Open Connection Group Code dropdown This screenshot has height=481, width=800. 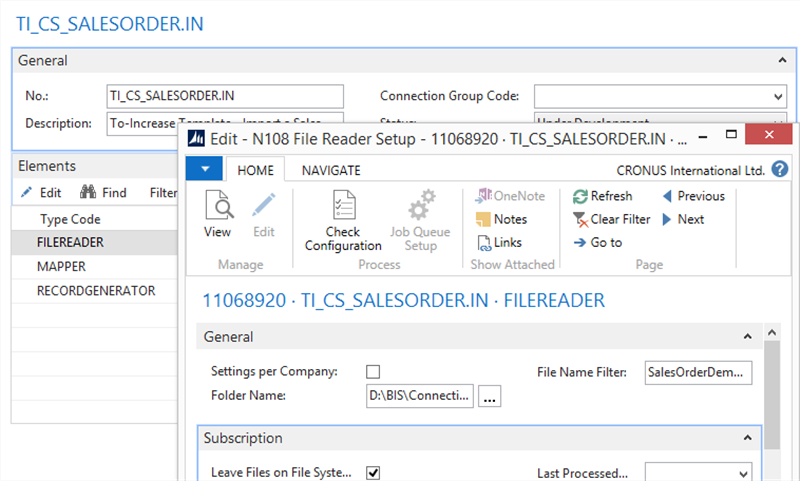(x=778, y=96)
